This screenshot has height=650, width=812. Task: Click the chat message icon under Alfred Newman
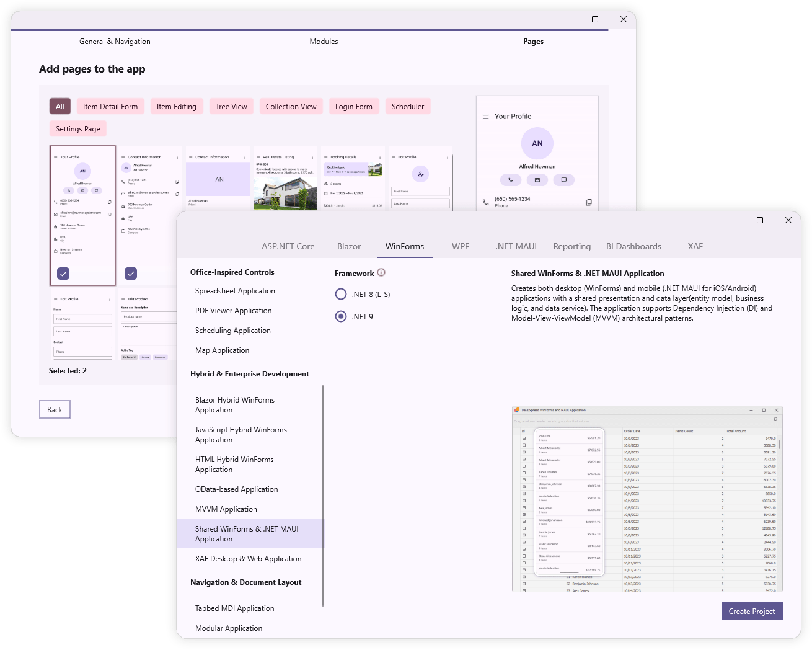pyautogui.click(x=563, y=179)
